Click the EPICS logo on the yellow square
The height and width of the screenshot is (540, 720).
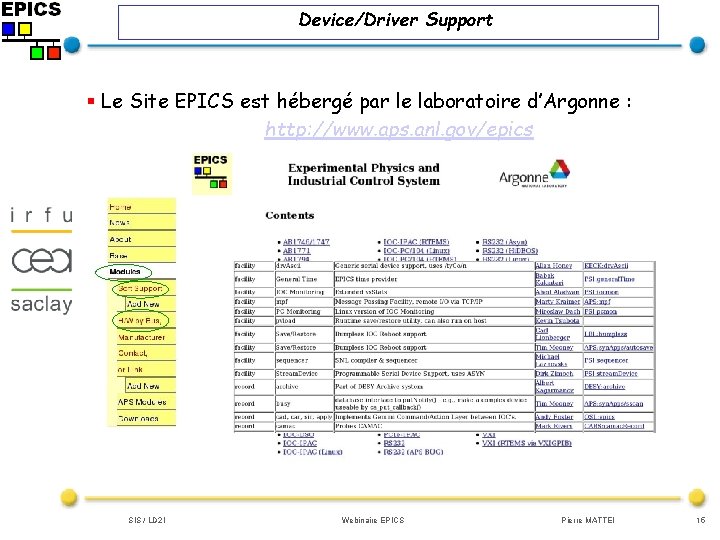coord(211,173)
